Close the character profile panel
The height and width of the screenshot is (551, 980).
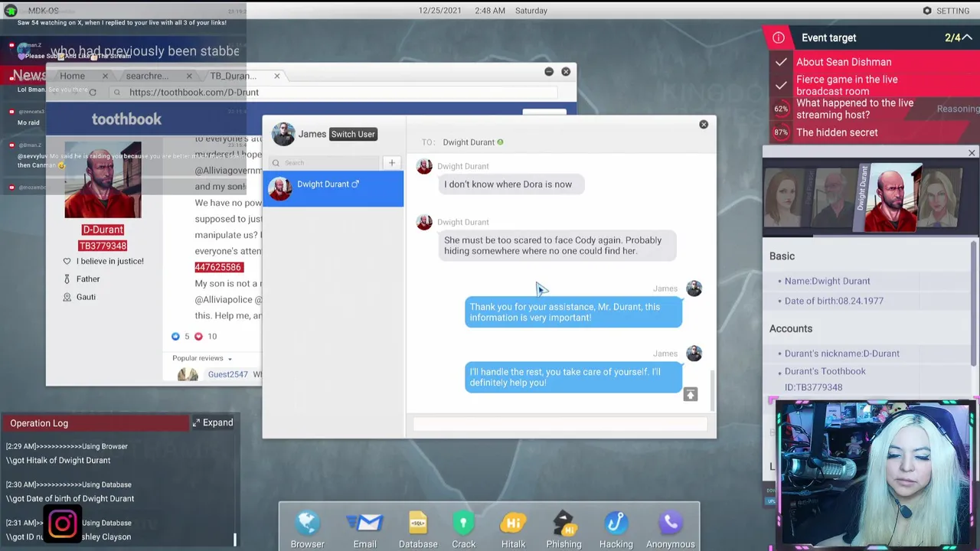coord(972,153)
